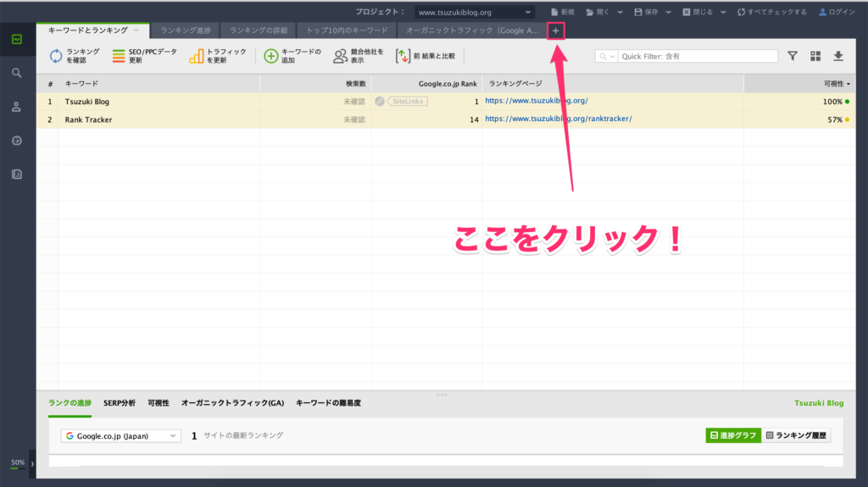Switch to ランキング進捗 tab
The image size is (868, 487).
tap(186, 30)
